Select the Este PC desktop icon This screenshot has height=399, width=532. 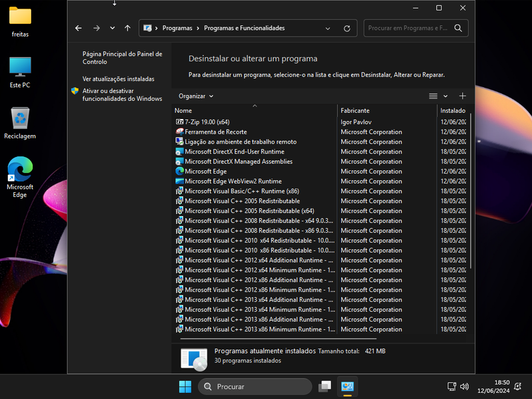pyautogui.click(x=20, y=72)
